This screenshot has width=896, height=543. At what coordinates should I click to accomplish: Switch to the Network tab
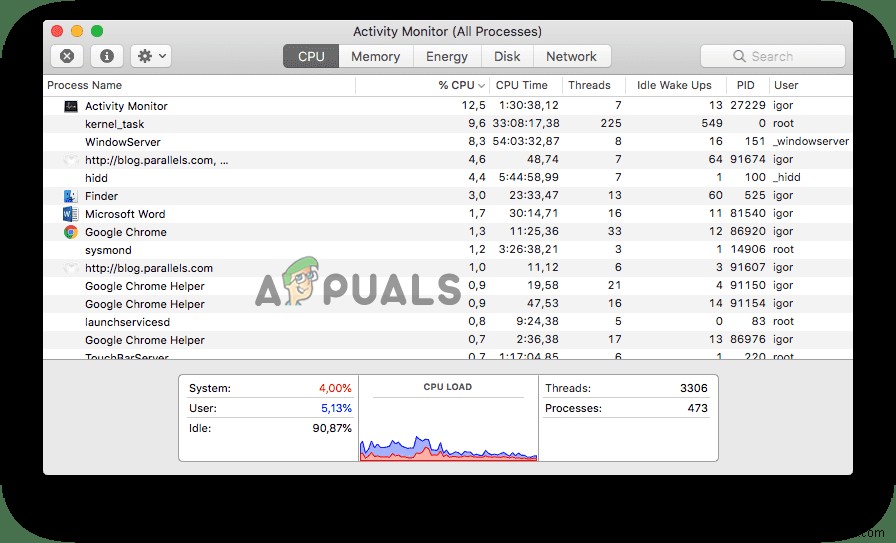tap(571, 56)
